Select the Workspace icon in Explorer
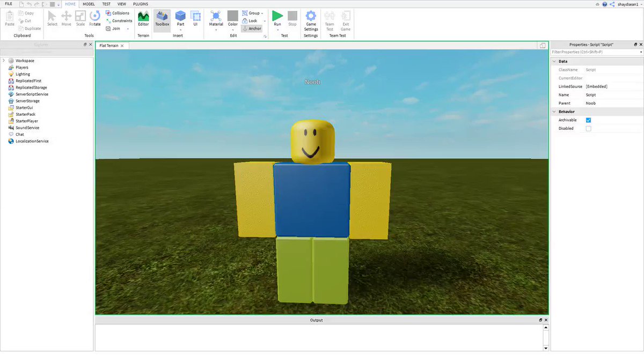 [x=11, y=61]
